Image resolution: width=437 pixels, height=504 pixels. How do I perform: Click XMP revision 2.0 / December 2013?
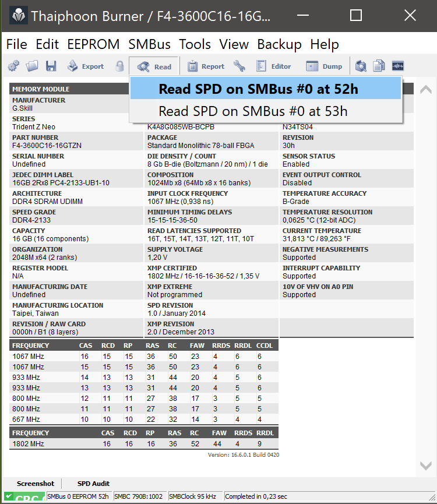pyautogui.click(x=181, y=332)
